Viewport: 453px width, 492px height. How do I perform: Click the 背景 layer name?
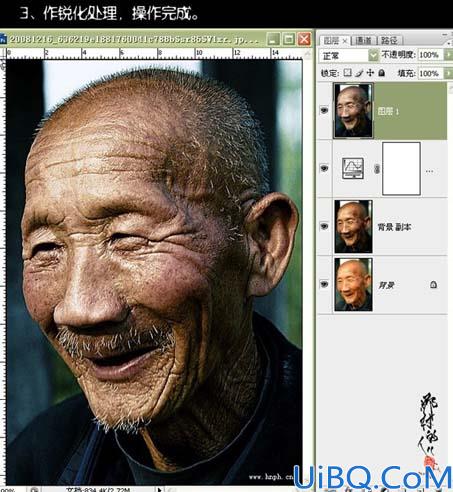(386, 285)
